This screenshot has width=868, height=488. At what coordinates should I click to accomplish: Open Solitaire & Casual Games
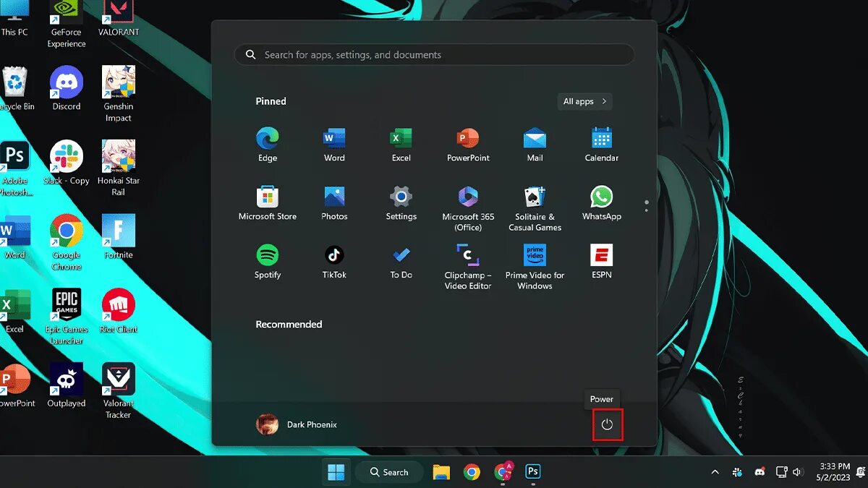point(535,208)
